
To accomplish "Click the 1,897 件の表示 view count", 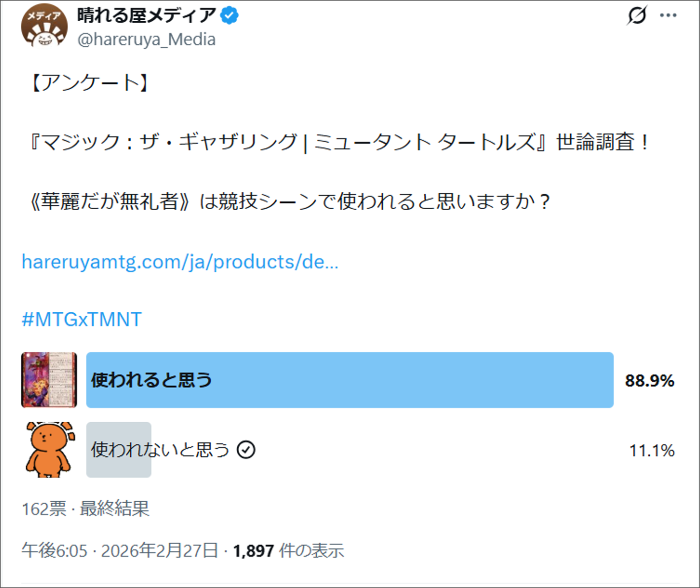I will point(289,551).
